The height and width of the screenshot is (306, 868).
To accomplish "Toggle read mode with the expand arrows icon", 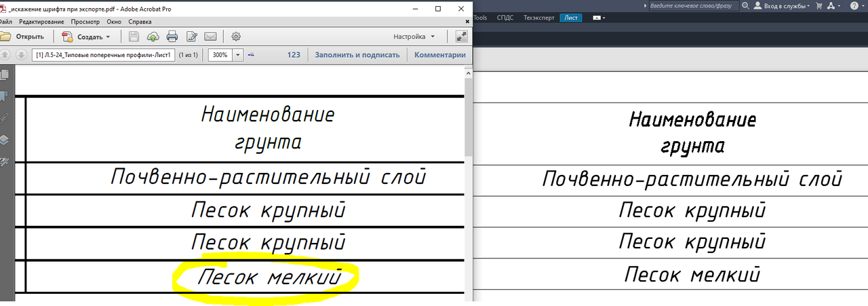I will pyautogui.click(x=461, y=37).
